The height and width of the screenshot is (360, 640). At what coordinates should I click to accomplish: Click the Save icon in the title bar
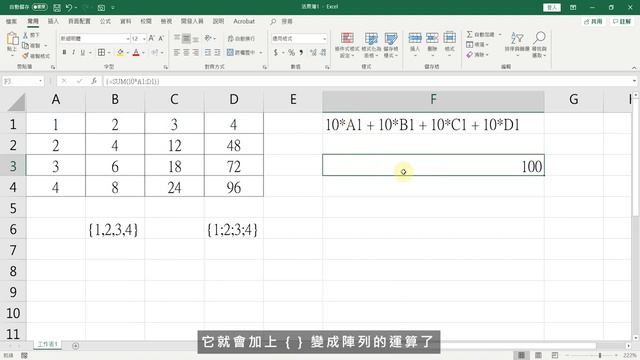57,7
